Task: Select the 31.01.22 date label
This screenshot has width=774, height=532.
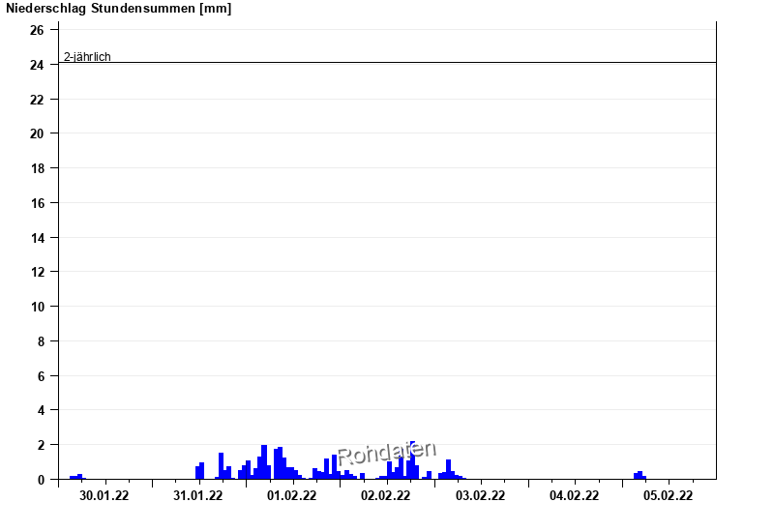Action: pyautogui.click(x=198, y=496)
